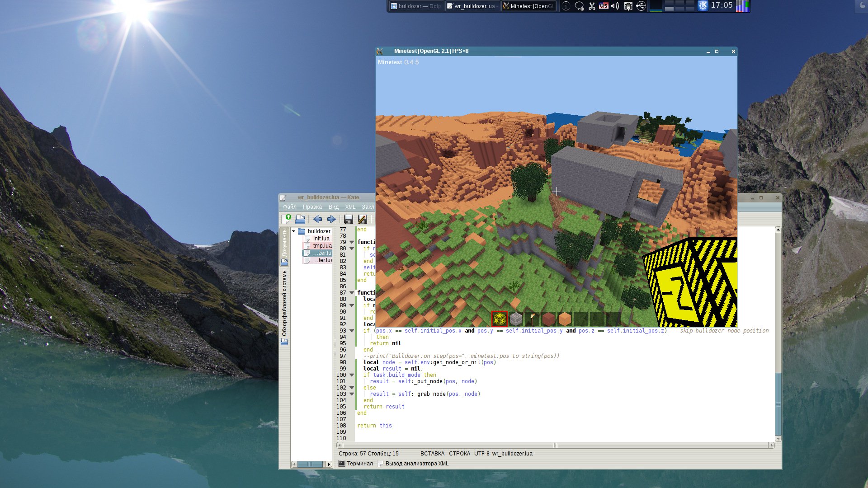The width and height of the screenshot is (868, 488).
Task: Click the US keyboard layout flag
Action: [604, 6]
